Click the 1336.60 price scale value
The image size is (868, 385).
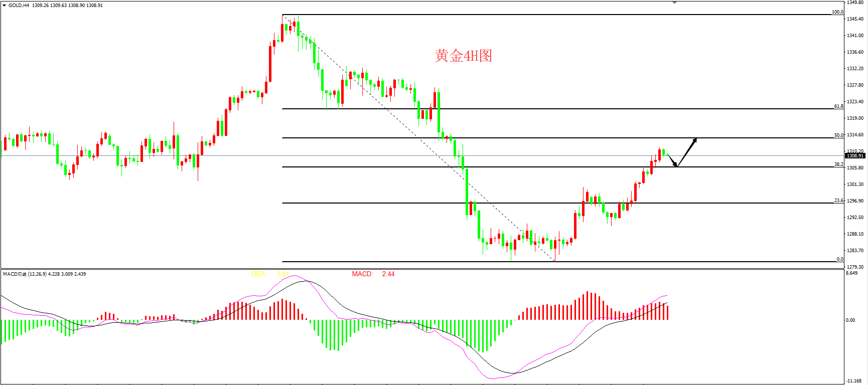[855, 52]
